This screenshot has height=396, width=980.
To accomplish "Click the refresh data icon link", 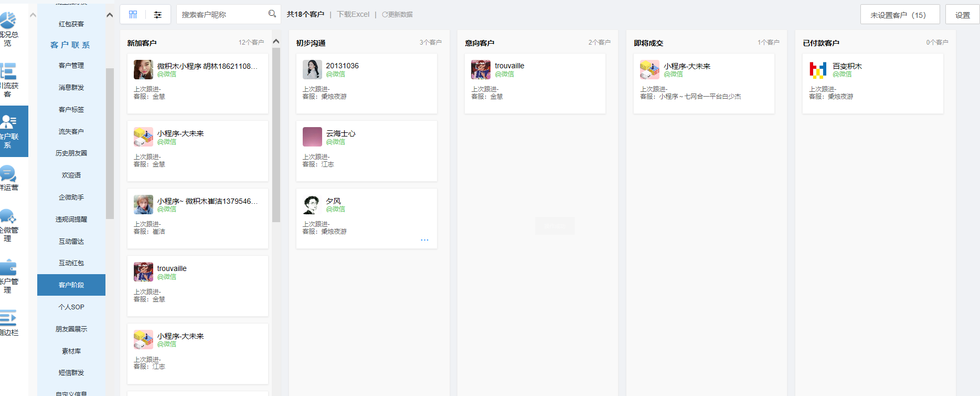I will (x=397, y=15).
